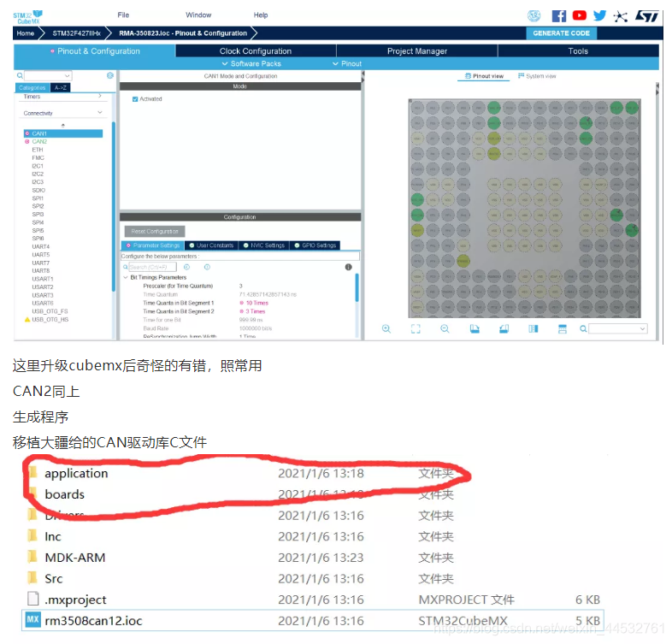
Task: Switch to Project Manager tab
Action: 417,51
